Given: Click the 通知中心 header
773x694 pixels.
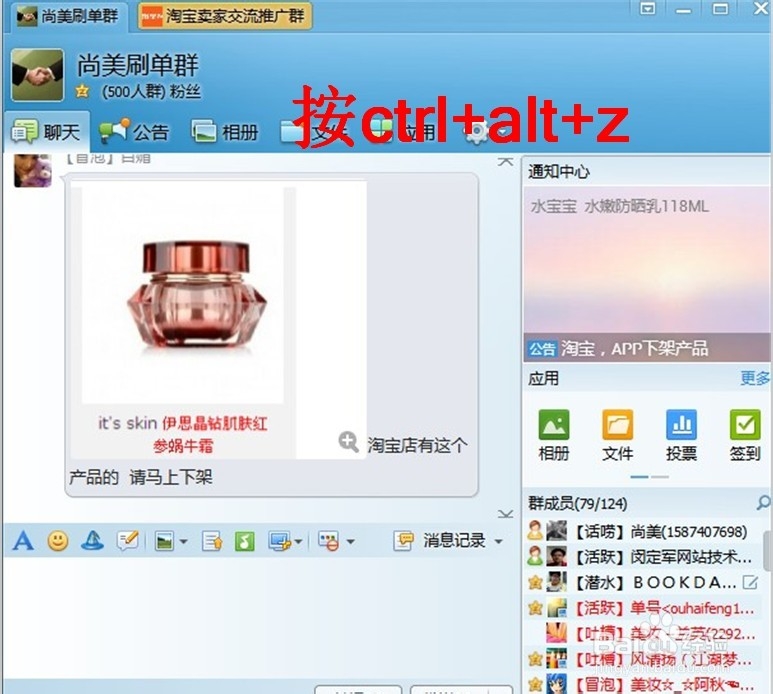Looking at the screenshot, I should click(x=559, y=172).
